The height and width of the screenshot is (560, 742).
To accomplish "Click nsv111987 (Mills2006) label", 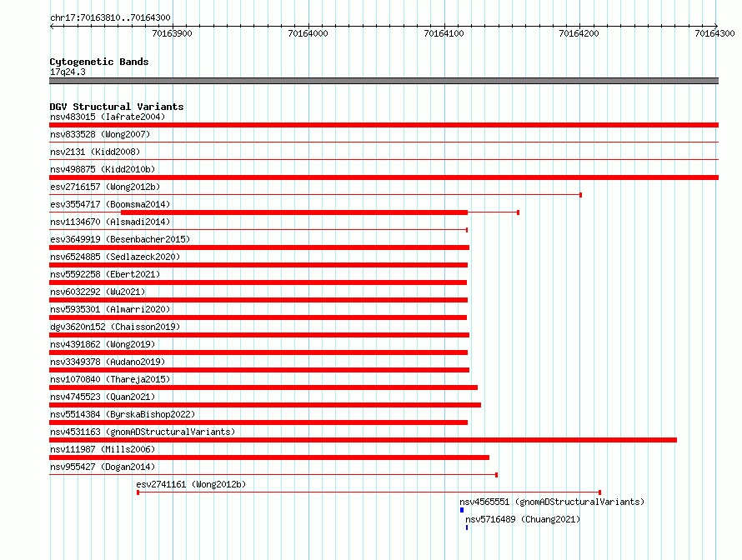I will (x=103, y=449).
